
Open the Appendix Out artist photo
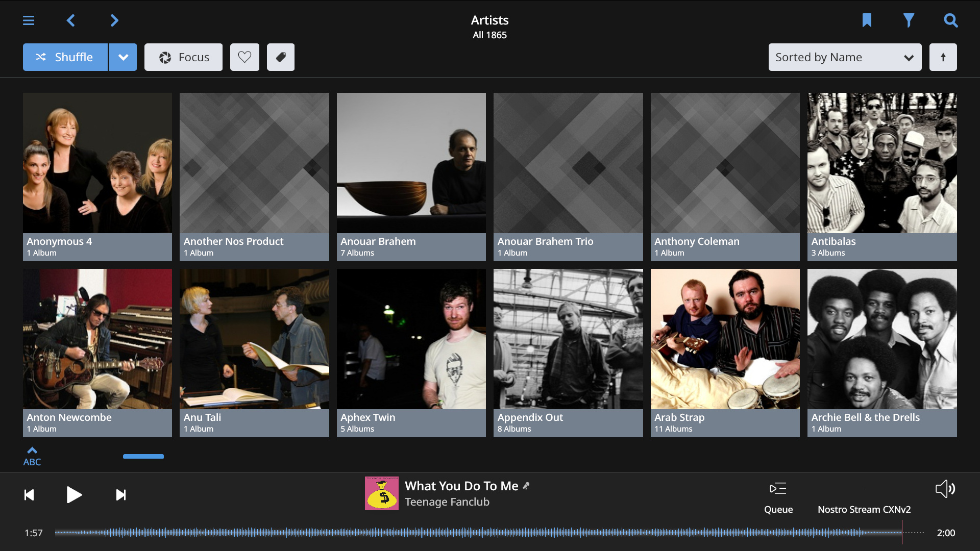pyautogui.click(x=568, y=339)
